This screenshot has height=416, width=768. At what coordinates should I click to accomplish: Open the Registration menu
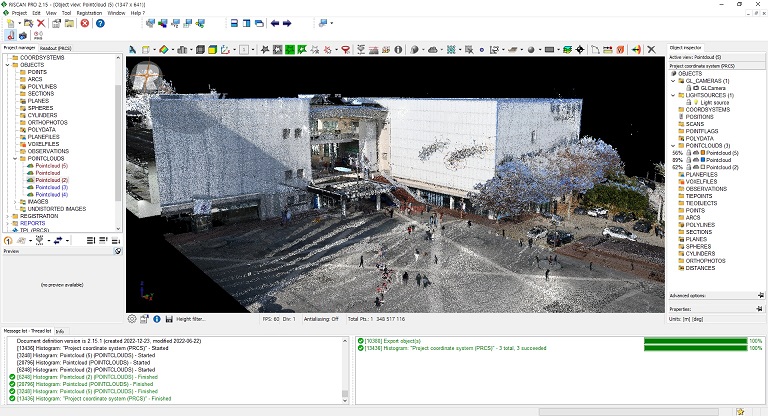click(x=89, y=13)
